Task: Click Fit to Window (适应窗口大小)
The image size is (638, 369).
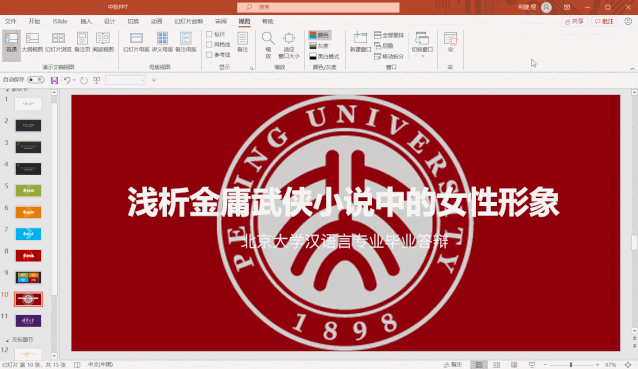Action: coord(289,45)
